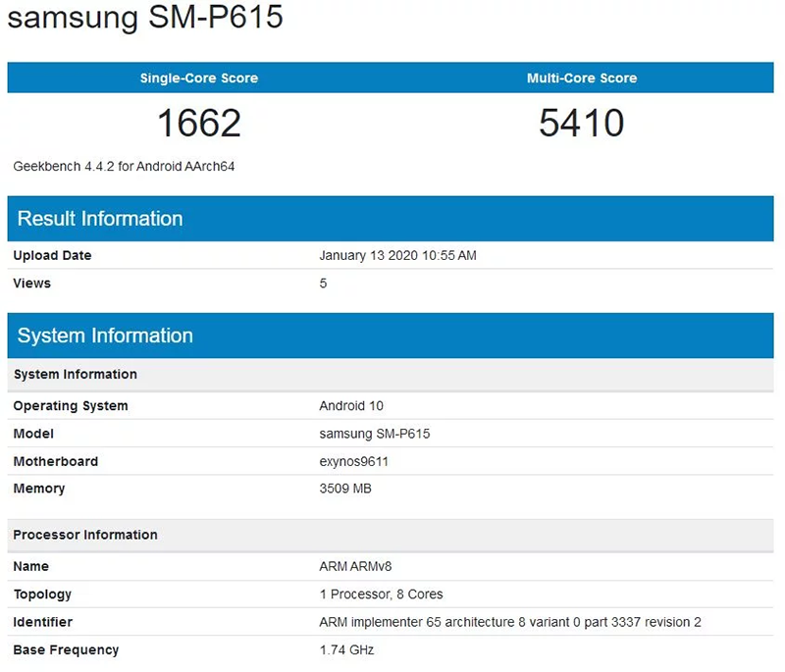
Task: Select the memory value 3509 MB
Action: (345, 489)
